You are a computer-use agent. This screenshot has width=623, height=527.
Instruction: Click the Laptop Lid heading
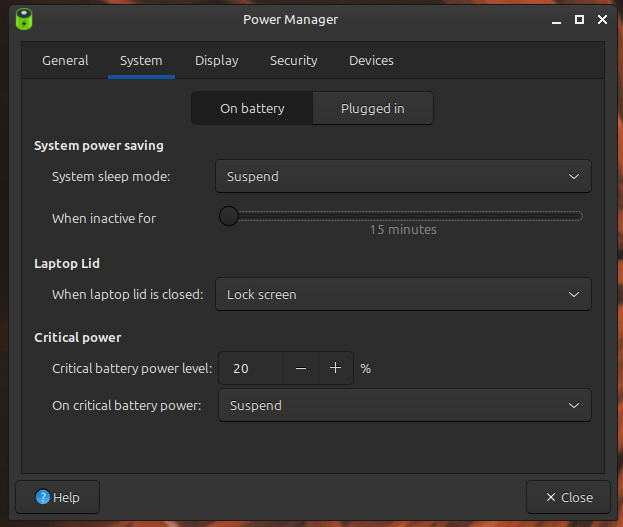[67, 264]
